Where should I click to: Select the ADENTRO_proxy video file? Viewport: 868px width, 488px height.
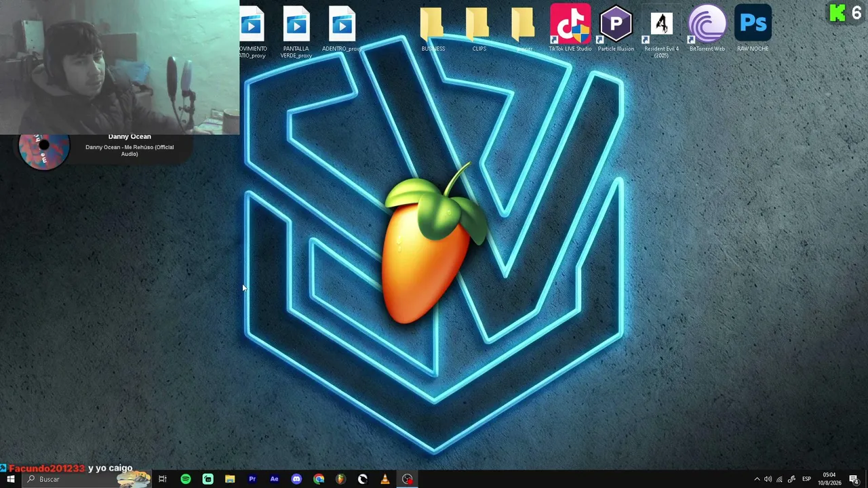coord(342,28)
